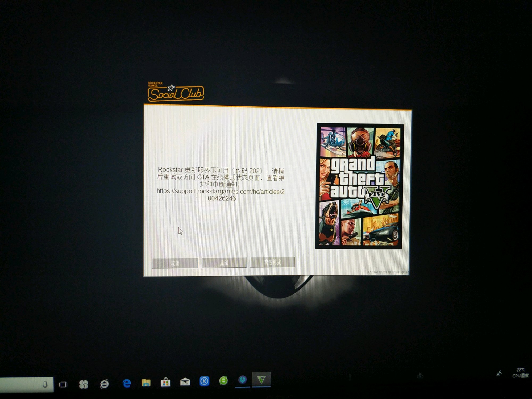Open Task View from the taskbar

pyautogui.click(x=63, y=384)
